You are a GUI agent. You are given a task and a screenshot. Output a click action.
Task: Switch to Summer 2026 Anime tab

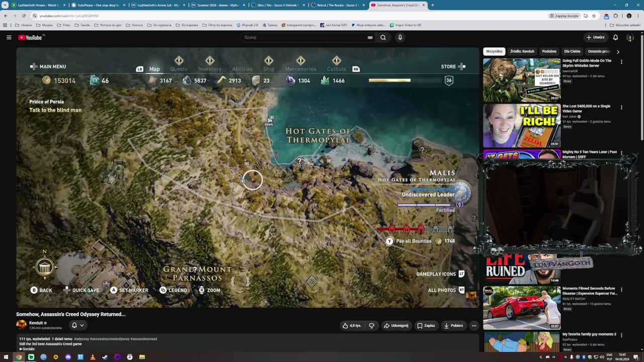217,5
